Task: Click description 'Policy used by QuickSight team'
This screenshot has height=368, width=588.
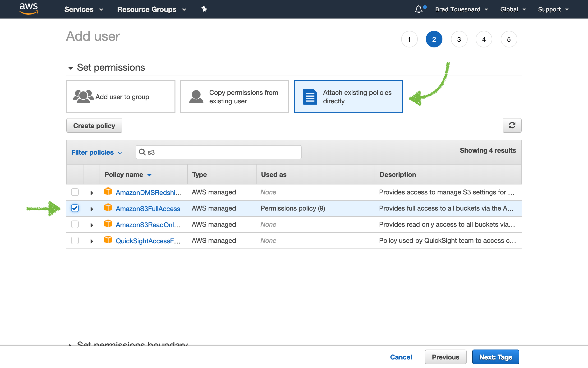Action: pos(447,240)
